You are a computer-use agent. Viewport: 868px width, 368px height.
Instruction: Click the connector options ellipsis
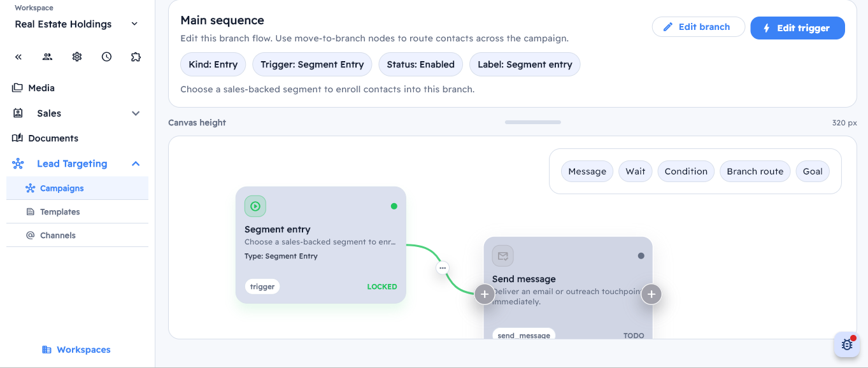[443, 268]
